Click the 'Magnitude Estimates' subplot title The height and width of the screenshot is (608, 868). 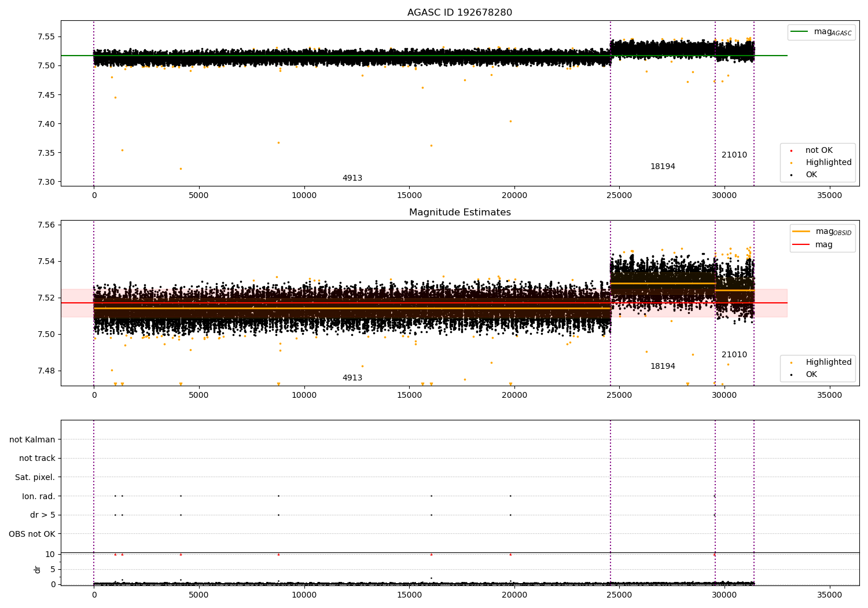click(x=459, y=213)
